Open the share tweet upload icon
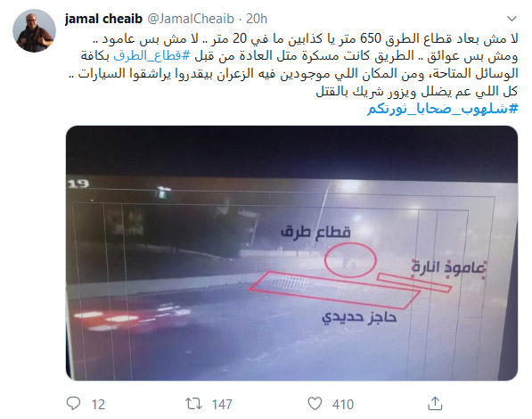Screen dimensions: 532x419 click(435, 403)
